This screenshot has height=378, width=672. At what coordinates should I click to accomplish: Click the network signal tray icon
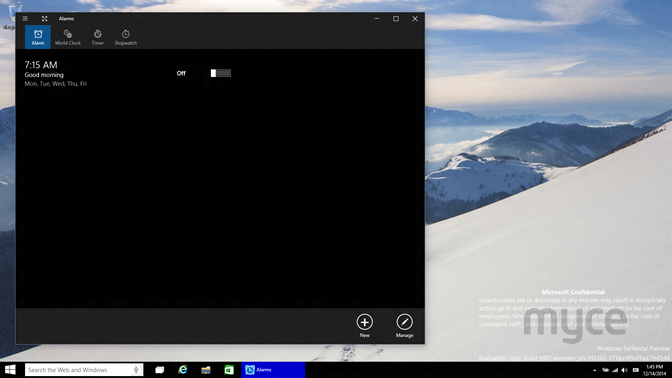point(615,370)
